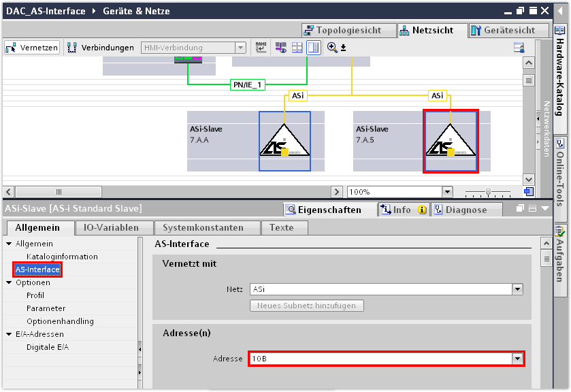Toggle the page break display icon

[x=297, y=47]
